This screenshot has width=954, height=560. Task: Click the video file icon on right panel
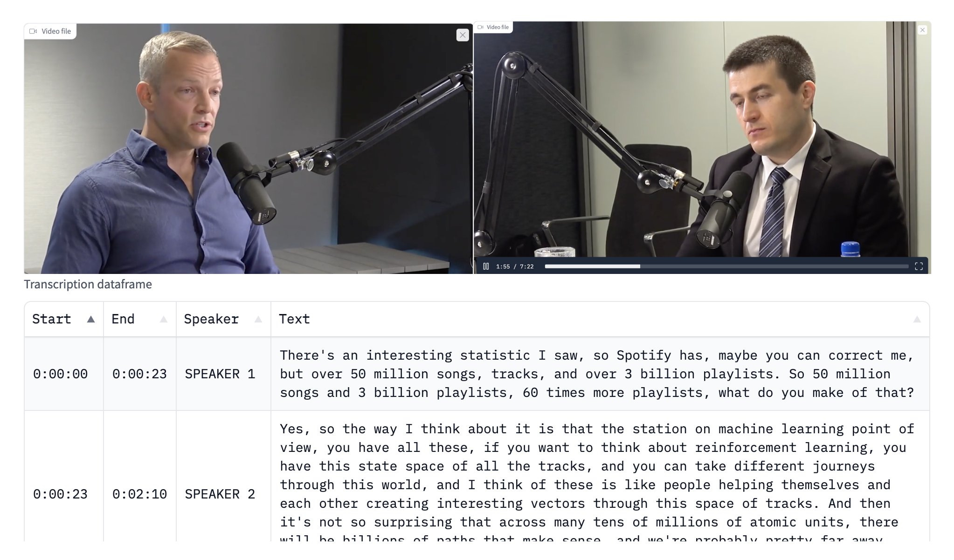[480, 27]
